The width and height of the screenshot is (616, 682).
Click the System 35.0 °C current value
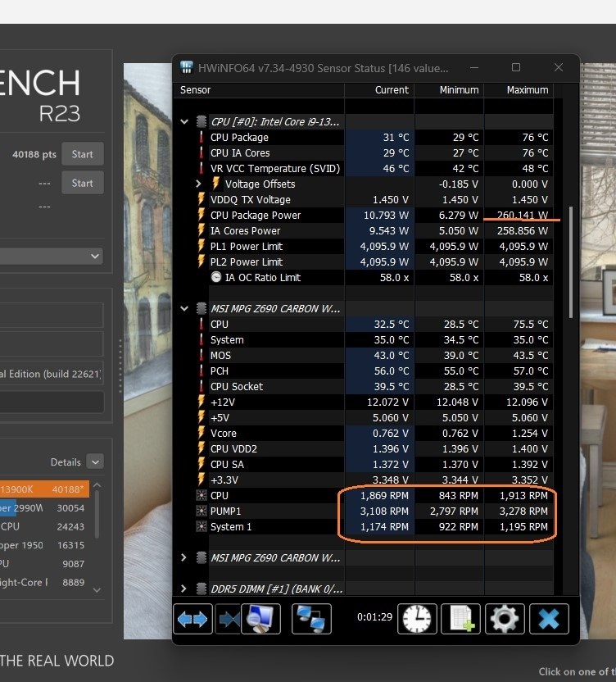392,339
